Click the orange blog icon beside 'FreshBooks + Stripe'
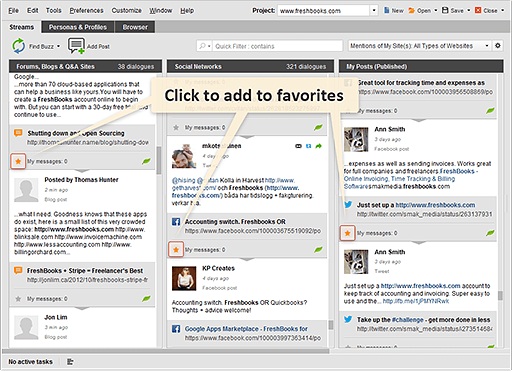Image resolution: width=512 pixels, height=372 pixels. pyautogui.click(x=18, y=270)
